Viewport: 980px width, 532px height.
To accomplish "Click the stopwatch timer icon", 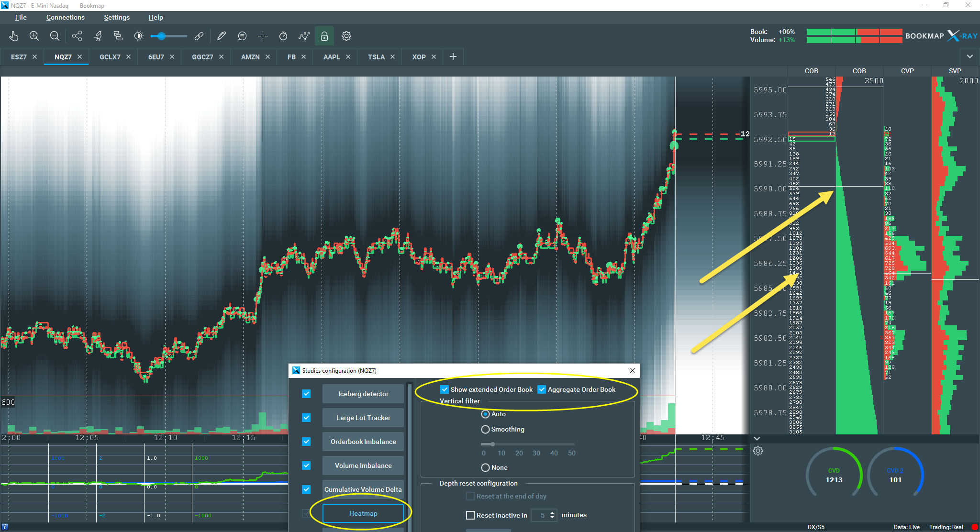I will click(283, 36).
